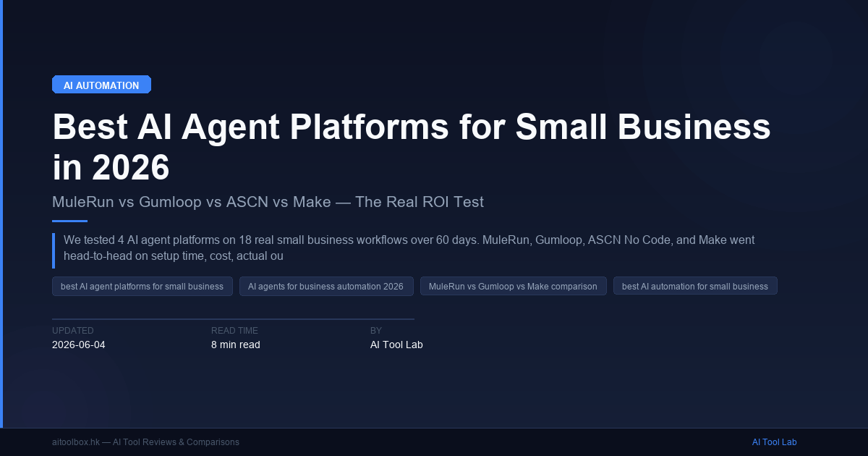Click the BY label
Viewport: 868px width, 456px height.
[376, 331]
